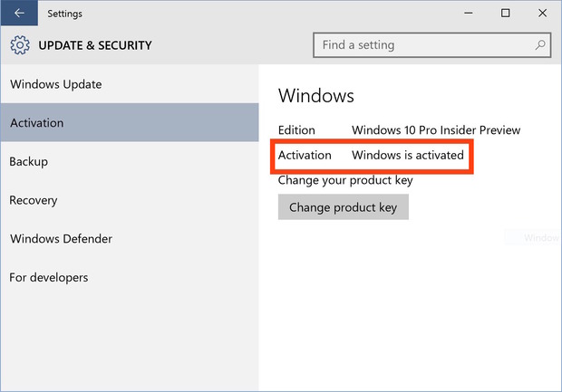562x392 pixels.
Task: Click the back arrow in the title bar
Action: (x=19, y=13)
